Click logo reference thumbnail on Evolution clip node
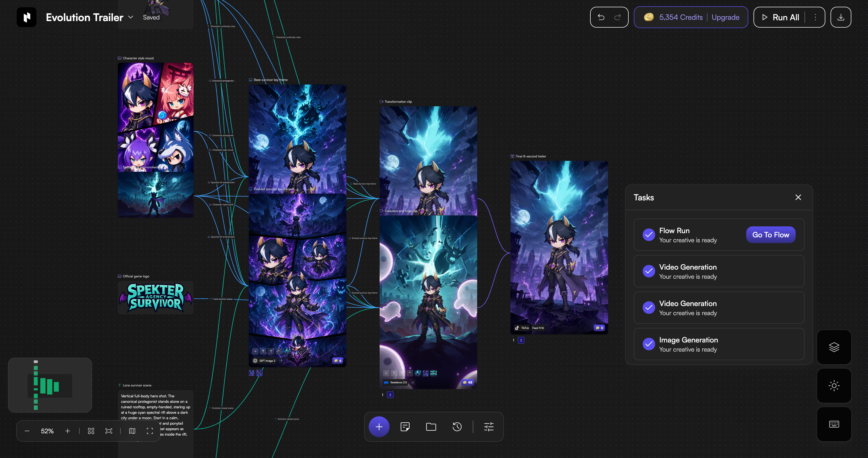The image size is (868, 458). tap(434, 373)
